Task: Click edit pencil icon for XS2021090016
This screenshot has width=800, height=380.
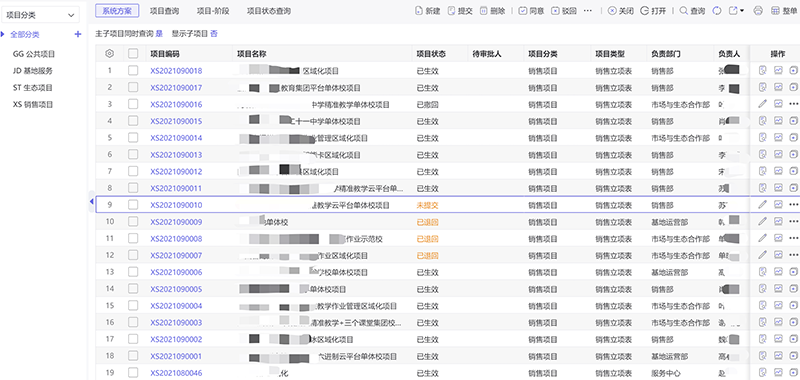Action: click(x=762, y=104)
